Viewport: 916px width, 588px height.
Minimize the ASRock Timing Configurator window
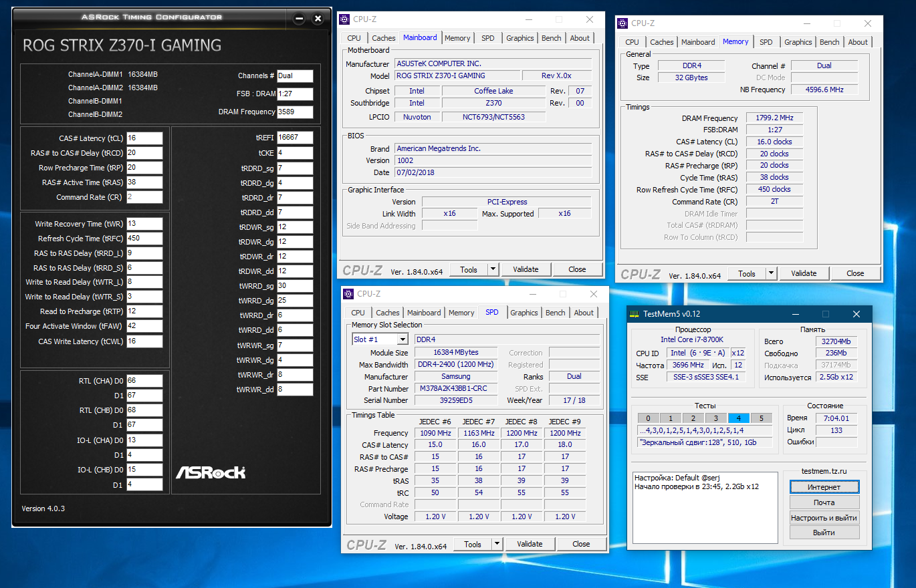click(299, 19)
